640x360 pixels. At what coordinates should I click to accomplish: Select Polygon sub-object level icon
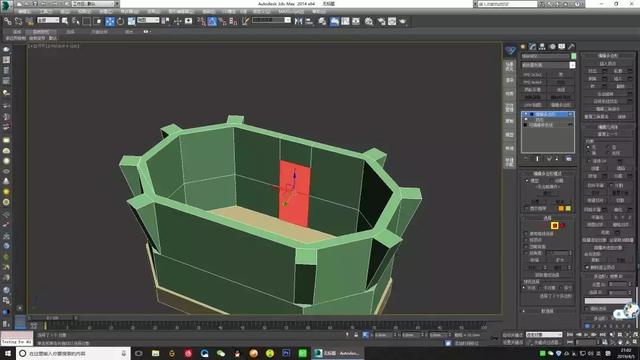click(x=554, y=225)
